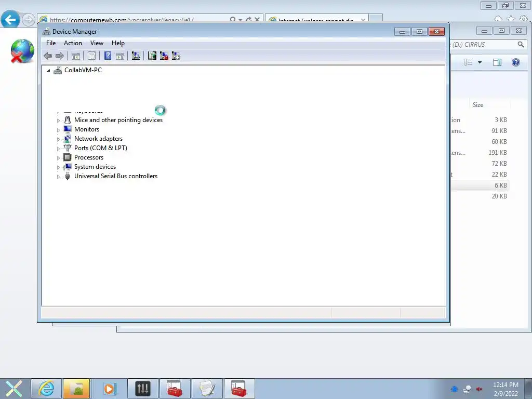This screenshot has height=399, width=532.
Task: Toggle the Show/Hide Action Pane icon
Action: (120, 56)
